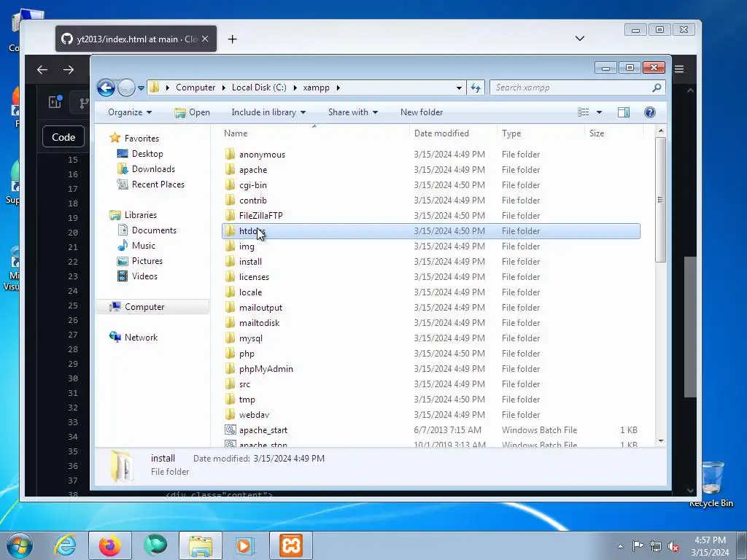Toggle the preview pane icon
Viewport: 747px width, 560px height.
click(623, 112)
